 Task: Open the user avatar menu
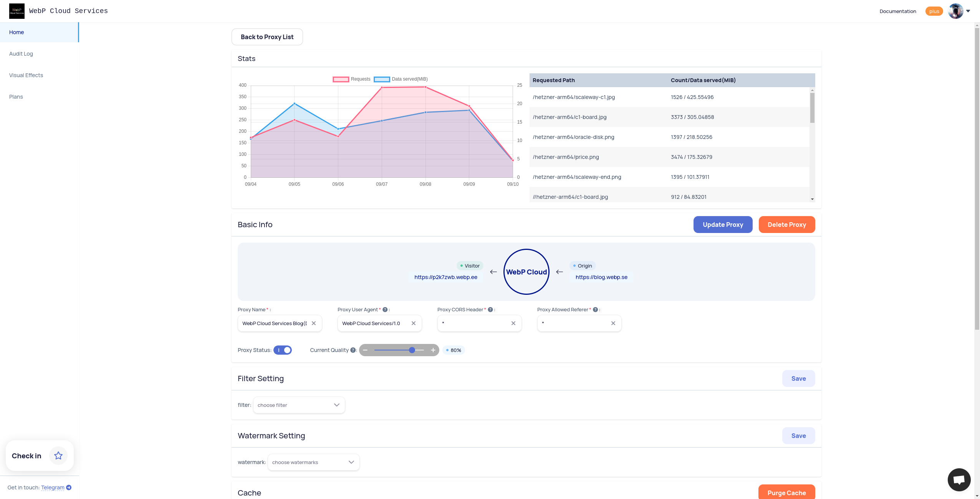tap(955, 11)
